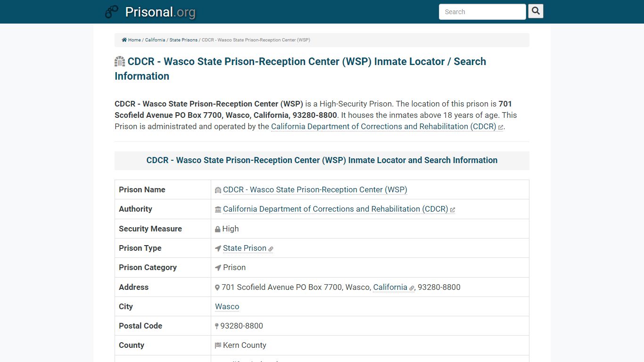This screenshot has height=362, width=644.
Task: Click the 'Postal Code' row label
Action: click(x=140, y=326)
